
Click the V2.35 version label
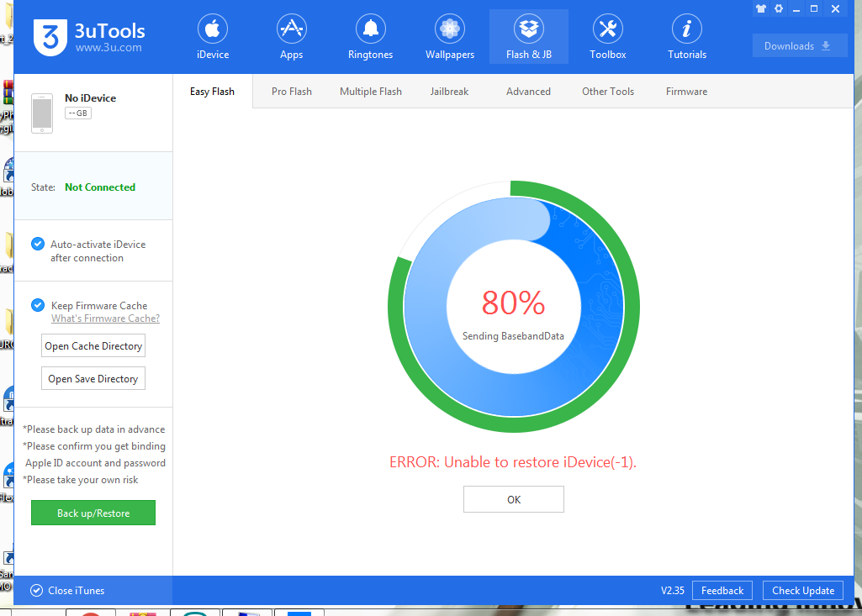point(672,591)
